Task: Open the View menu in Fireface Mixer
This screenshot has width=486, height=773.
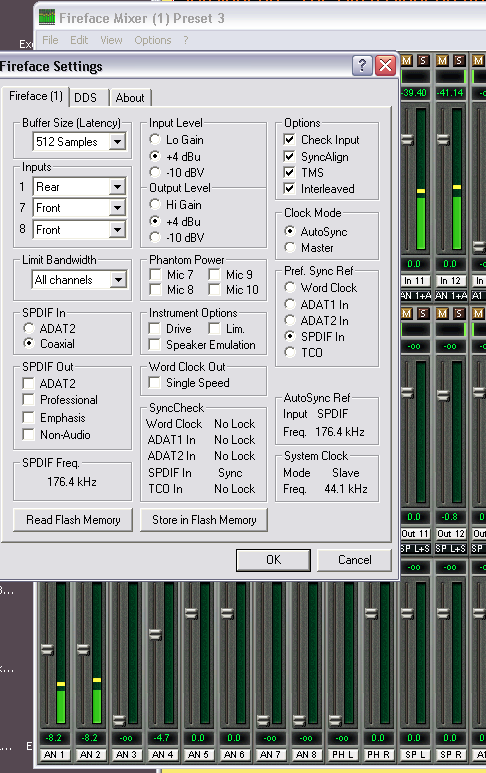Action: (111, 40)
